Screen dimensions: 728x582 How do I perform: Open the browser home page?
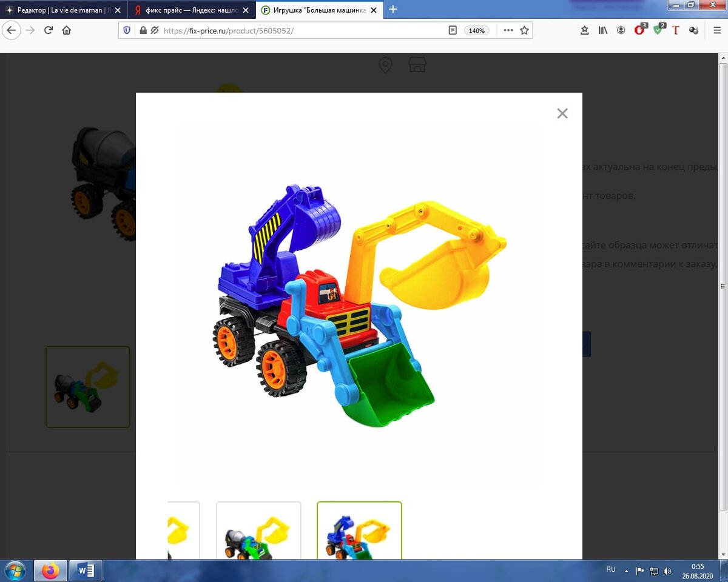click(67, 30)
